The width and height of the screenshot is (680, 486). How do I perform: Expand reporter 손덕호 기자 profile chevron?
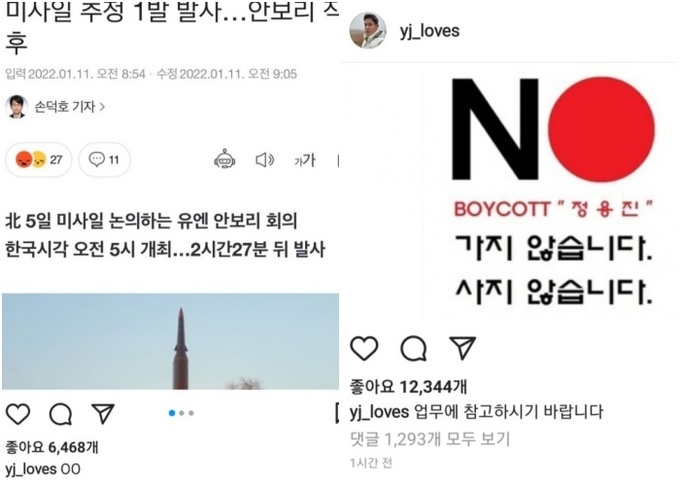(x=102, y=107)
